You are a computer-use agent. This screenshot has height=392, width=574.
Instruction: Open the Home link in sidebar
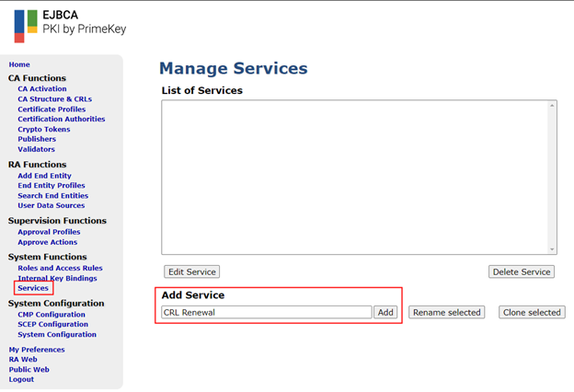click(19, 64)
